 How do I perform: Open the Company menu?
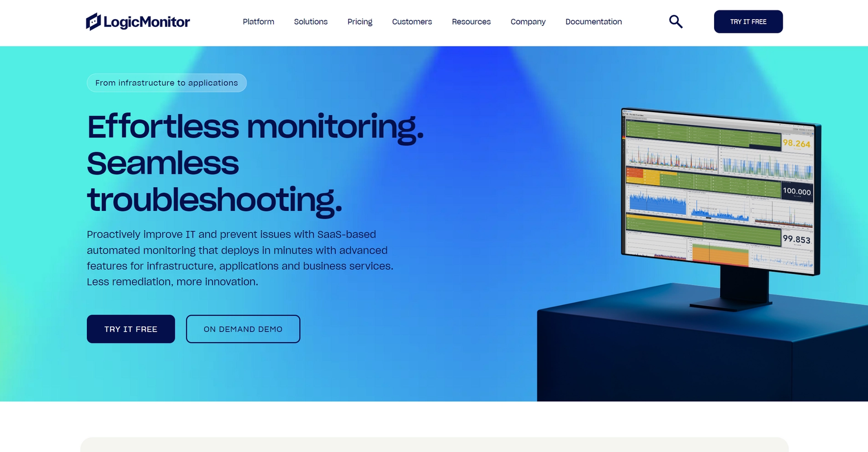click(x=528, y=22)
